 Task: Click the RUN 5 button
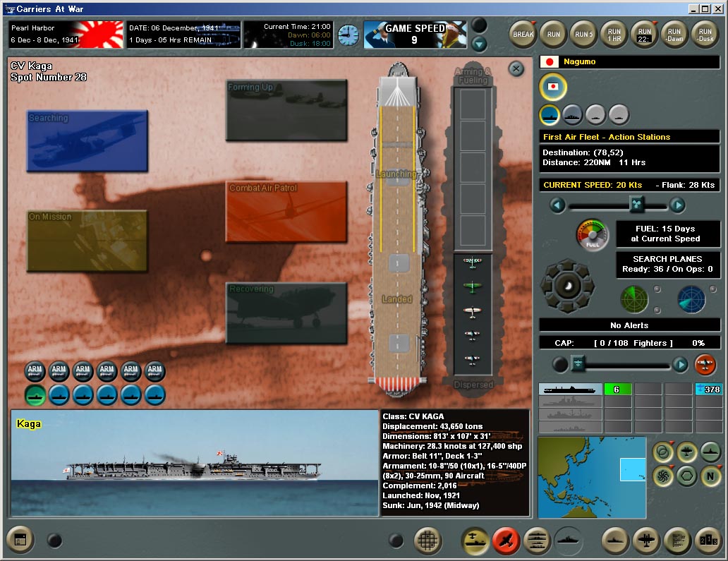coord(583,35)
